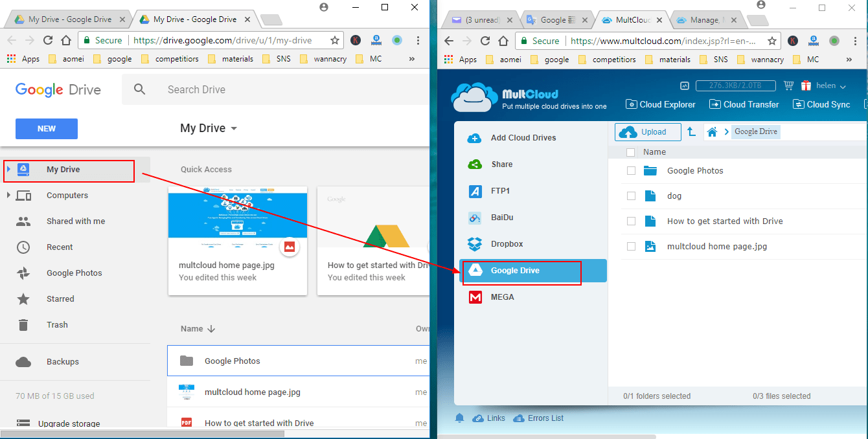
Task: Open Chrome three-dot menu in MultCloud window
Action: click(x=856, y=41)
